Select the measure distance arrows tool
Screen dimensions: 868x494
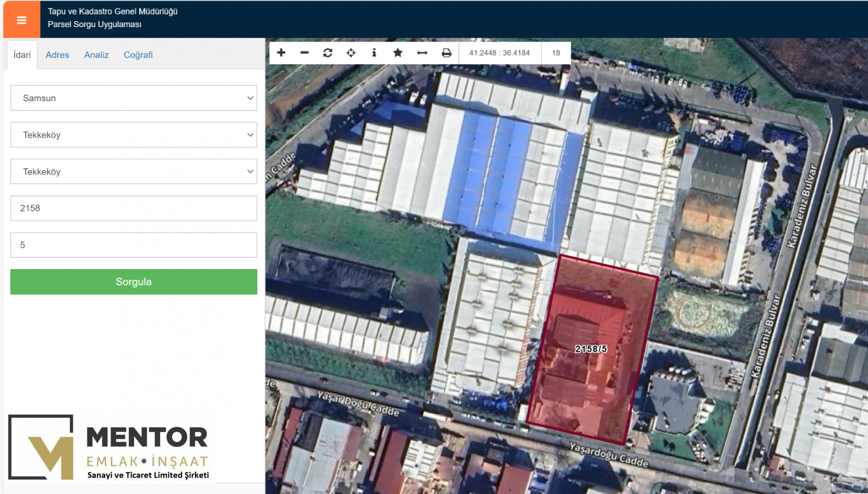pos(422,52)
